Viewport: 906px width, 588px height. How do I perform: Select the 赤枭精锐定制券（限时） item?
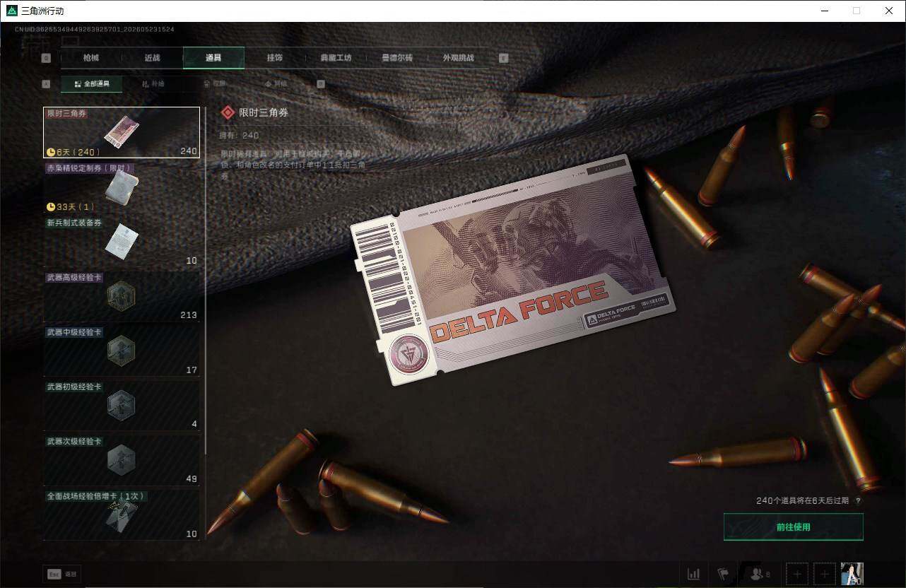pyautogui.click(x=122, y=187)
